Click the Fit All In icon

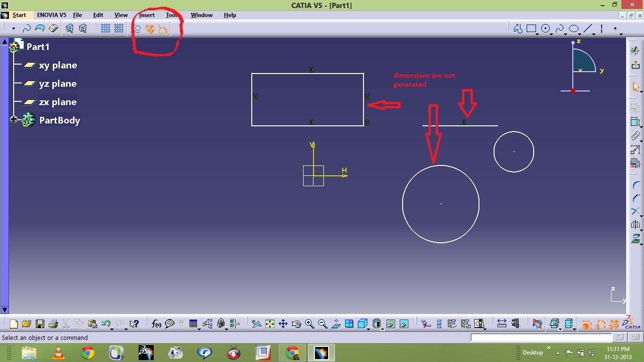270,324
